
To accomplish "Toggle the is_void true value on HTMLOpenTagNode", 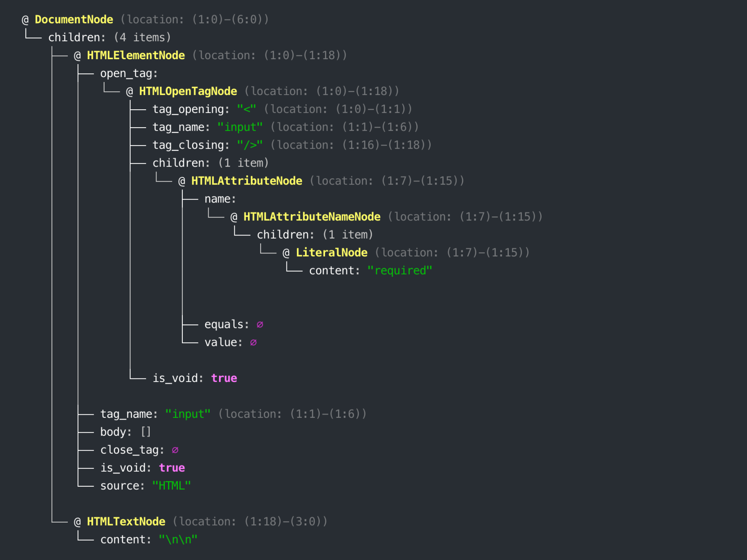I will pyautogui.click(x=224, y=378).
